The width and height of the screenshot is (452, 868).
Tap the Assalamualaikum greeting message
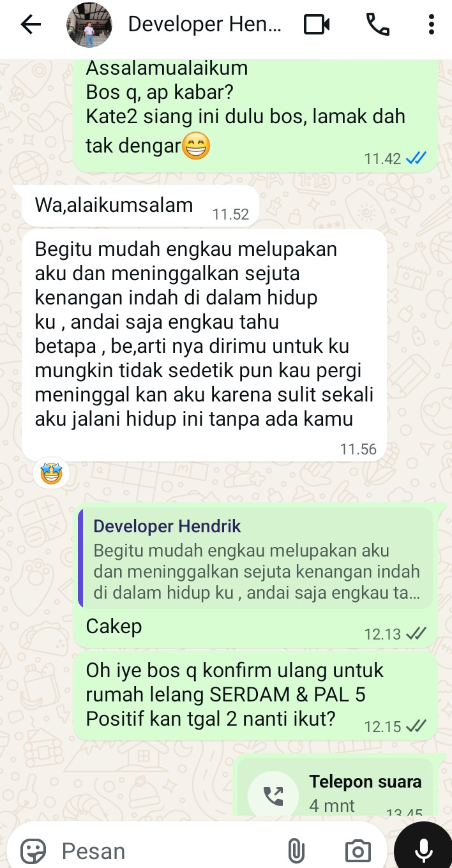tap(255, 116)
